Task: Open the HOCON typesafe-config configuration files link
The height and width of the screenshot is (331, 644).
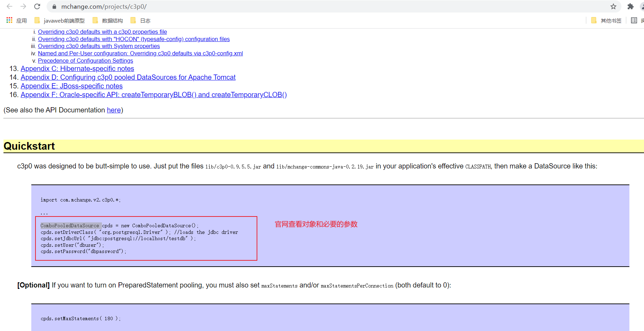Action: pyautogui.click(x=134, y=39)
